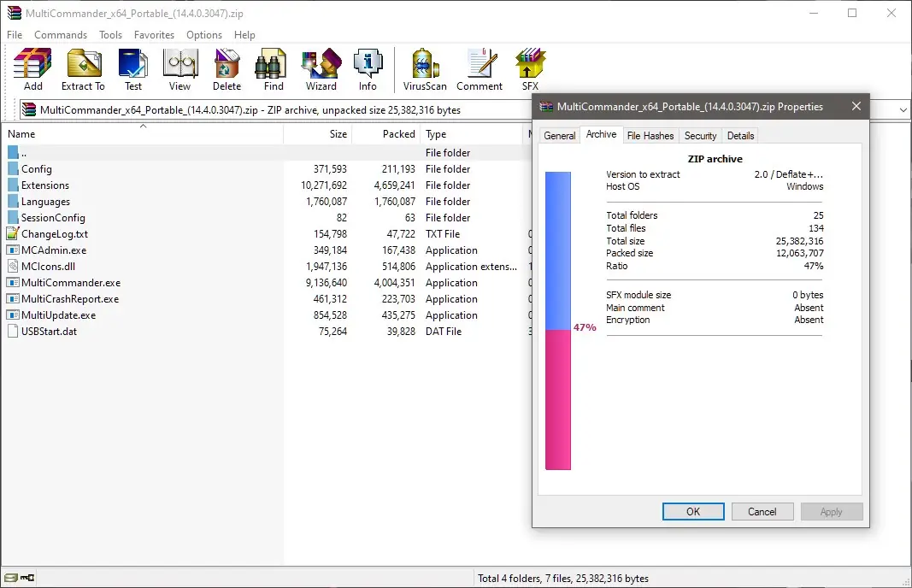Open the Options menu

(x=204, y=35)
